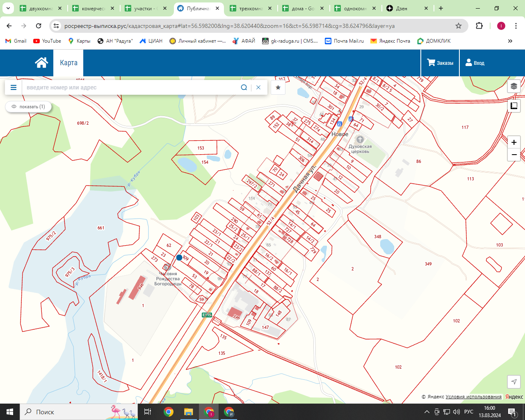Bookmark this page with the star
Screen dimensions: 525x420
459,26
